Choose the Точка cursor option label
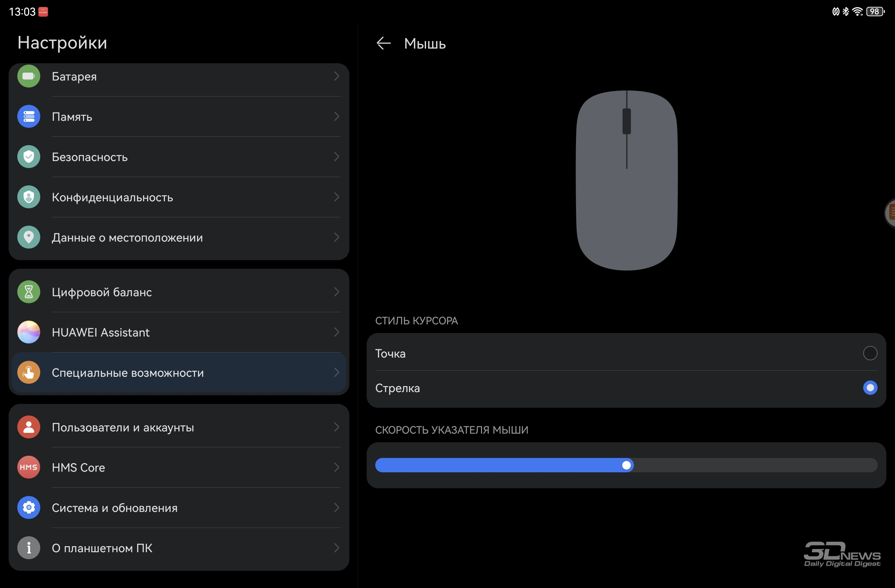This screenshot has width=895, height=588. tap(390, 353)
